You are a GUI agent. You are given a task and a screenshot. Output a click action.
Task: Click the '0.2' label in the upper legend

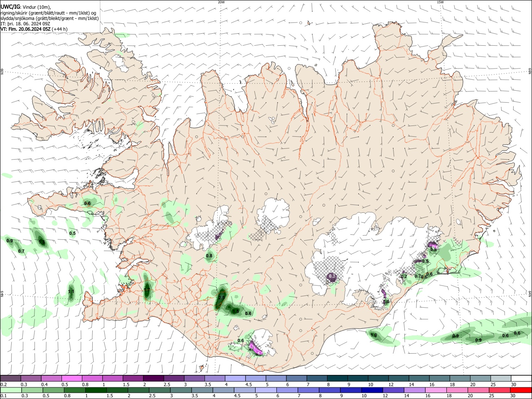click(3, 384)
